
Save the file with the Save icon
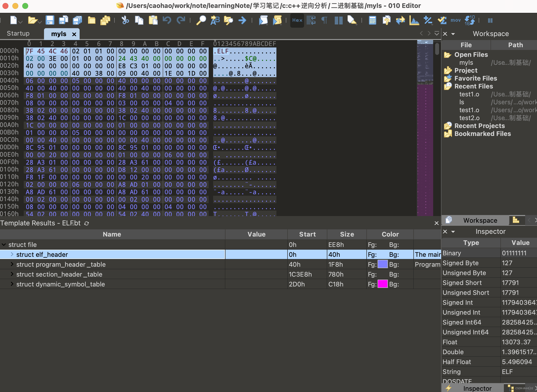(50, 20)
